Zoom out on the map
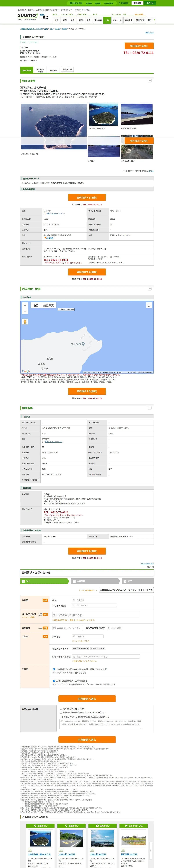The height and width of the screenshot is (868, 174). coord(25,311)
